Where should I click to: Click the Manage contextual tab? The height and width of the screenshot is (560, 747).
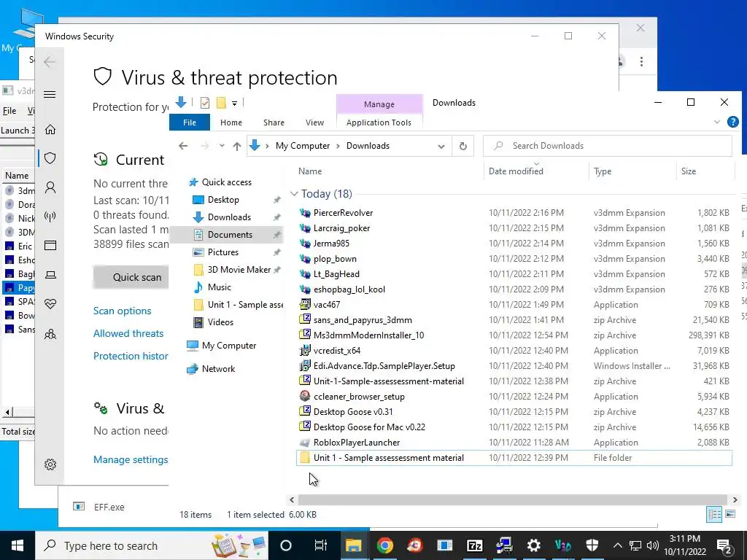click(x=379, y=104)
